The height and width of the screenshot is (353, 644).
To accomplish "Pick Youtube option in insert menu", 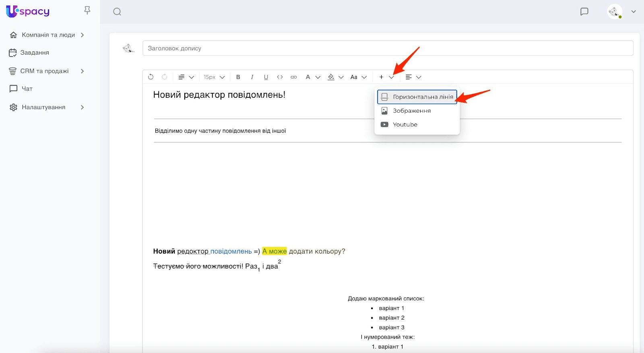I will pyautogui.click(x=405, y=124).
